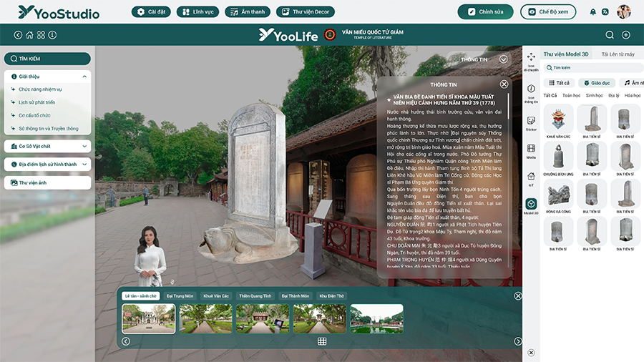Close the scene carousel bar
The image size is (644, 362).
(518, 296)
